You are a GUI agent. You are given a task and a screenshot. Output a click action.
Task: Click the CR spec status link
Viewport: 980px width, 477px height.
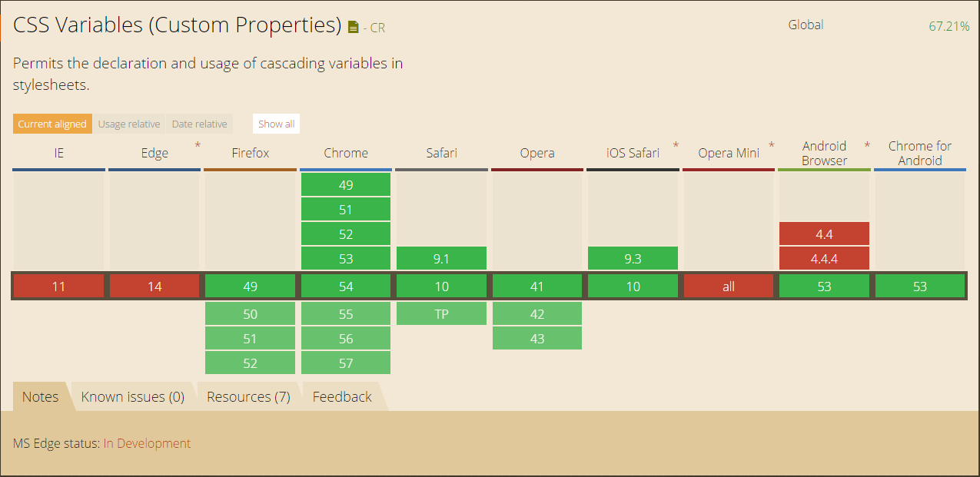[x=377, y=28]
